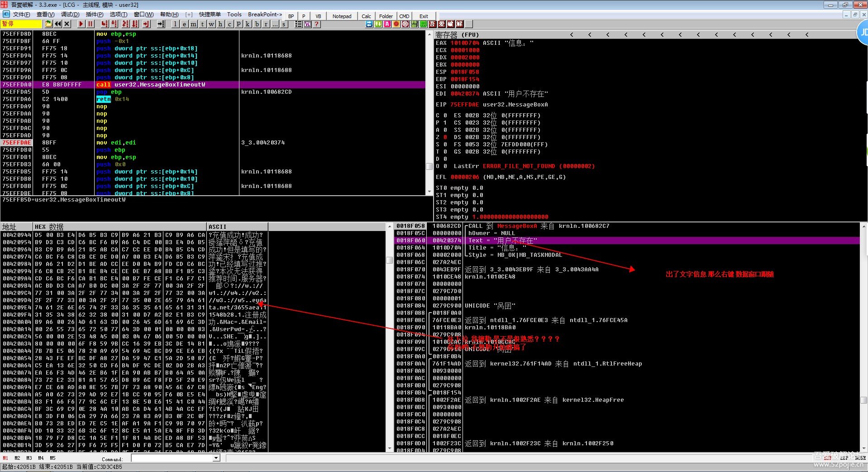This screenshot has height=472, width=868.
Task: Click the disassembly pane scroll up arrow
Action: [429, 34]
